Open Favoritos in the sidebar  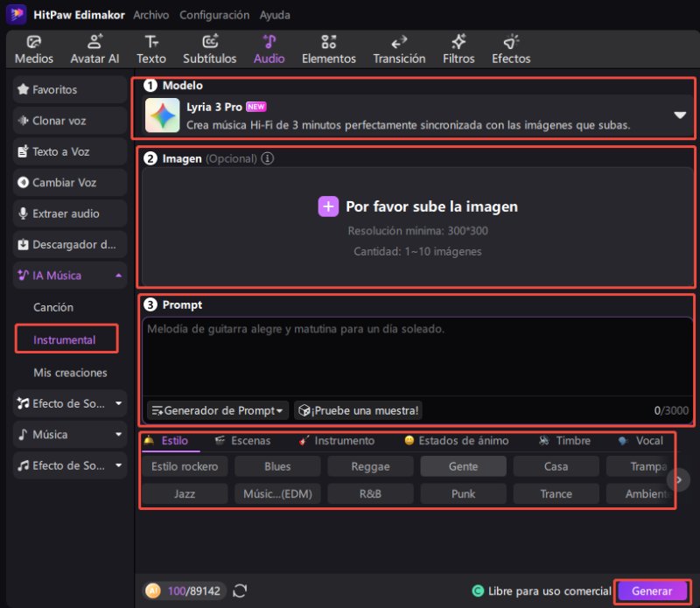[x=70, y=90]
